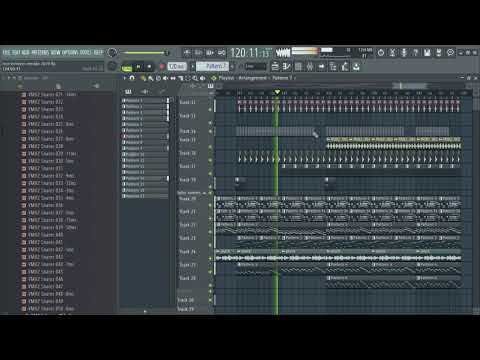Select Pattern 1 in the picker list
Screen dimensions: 480x360
pyautogui.click(x=145, y=100)
